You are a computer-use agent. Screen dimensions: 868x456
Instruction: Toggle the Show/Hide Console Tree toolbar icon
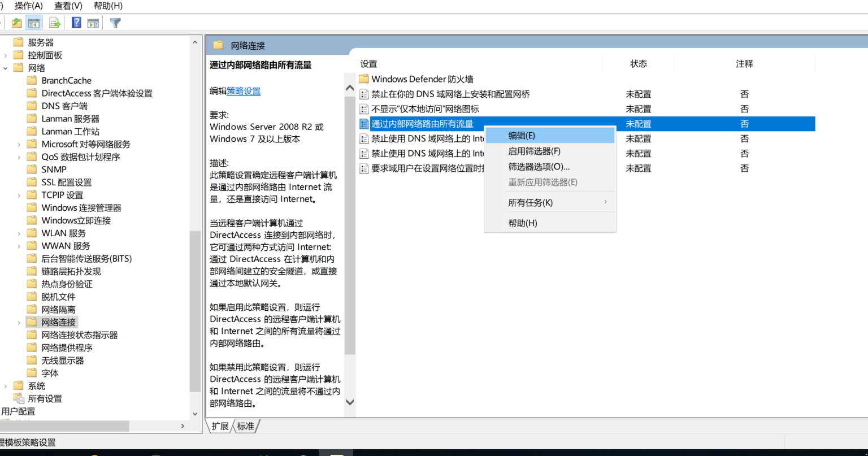pos(34,23)
